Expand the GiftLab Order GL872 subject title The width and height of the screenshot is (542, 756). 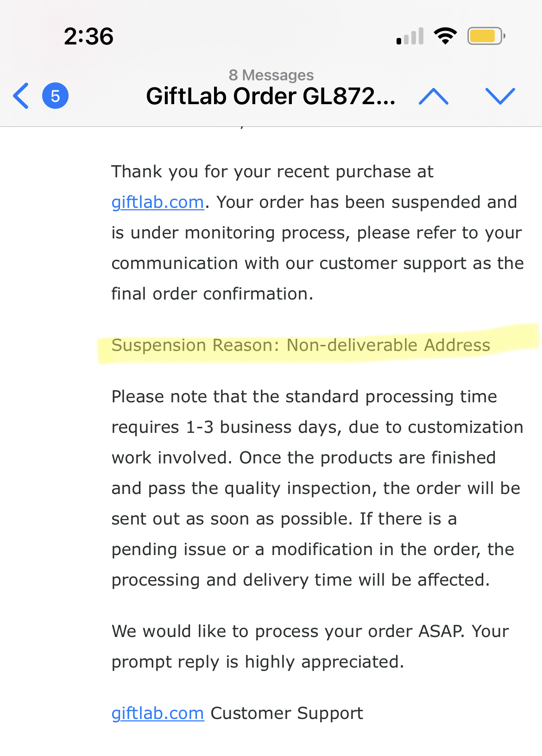pyautogui.click(x=271, y=96)
